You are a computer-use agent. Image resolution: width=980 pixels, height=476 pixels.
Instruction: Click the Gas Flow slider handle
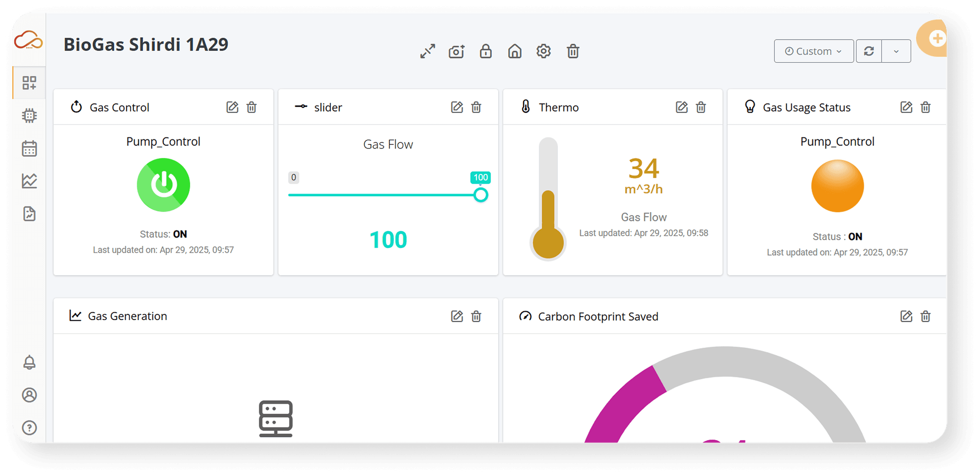click(x=481, y=195)
